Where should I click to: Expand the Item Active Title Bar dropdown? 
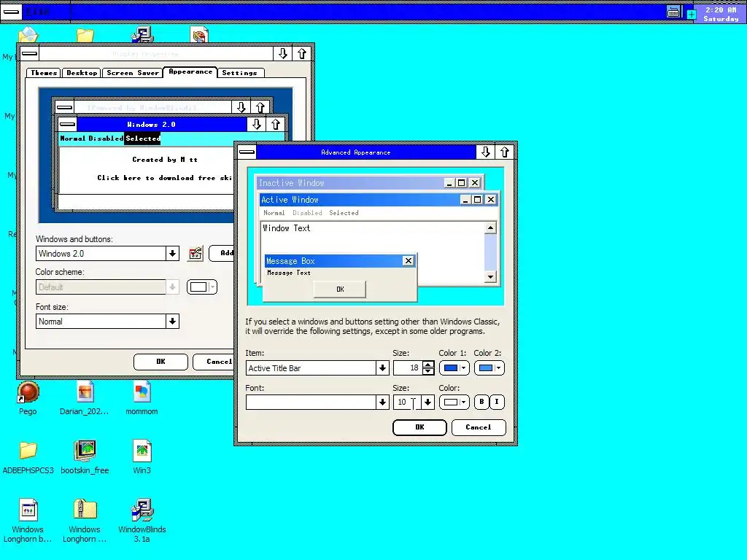point(382,368)
